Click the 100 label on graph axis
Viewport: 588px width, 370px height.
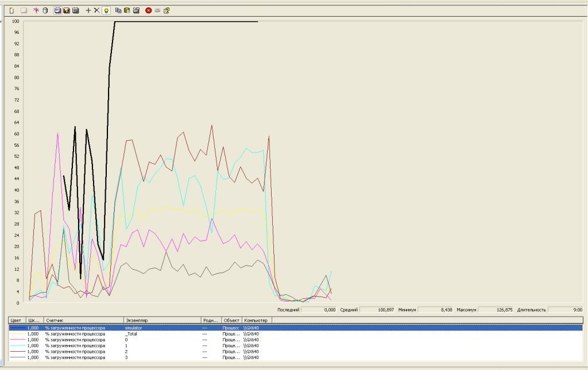[16, 21]
